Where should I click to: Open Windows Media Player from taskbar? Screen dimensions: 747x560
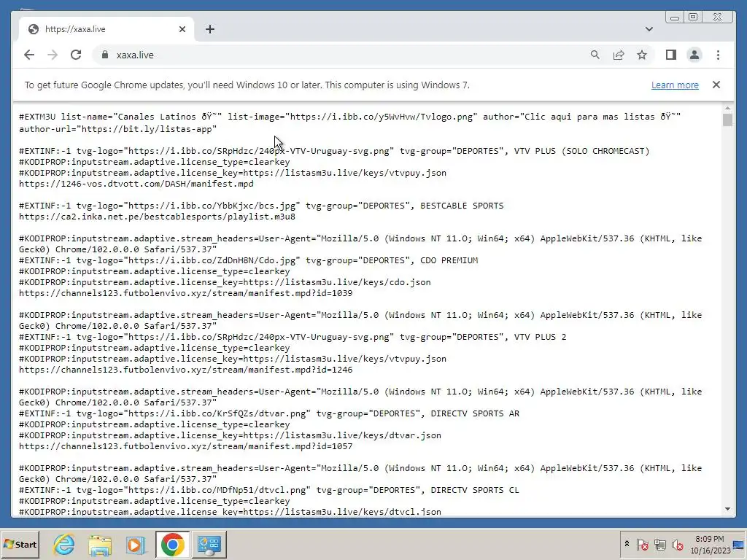(x=136, y=544)
